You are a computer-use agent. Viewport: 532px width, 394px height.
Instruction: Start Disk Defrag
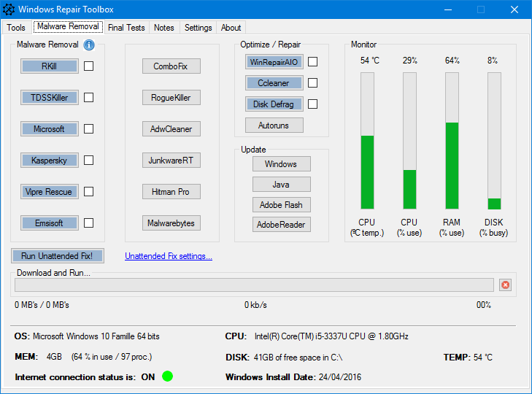274,104
